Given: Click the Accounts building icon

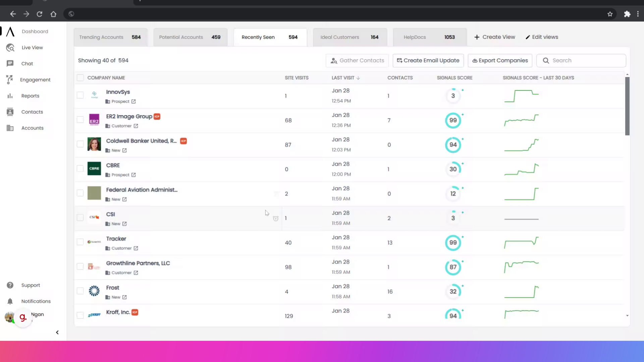Looking at the screenshot, I should click(10, 128).
